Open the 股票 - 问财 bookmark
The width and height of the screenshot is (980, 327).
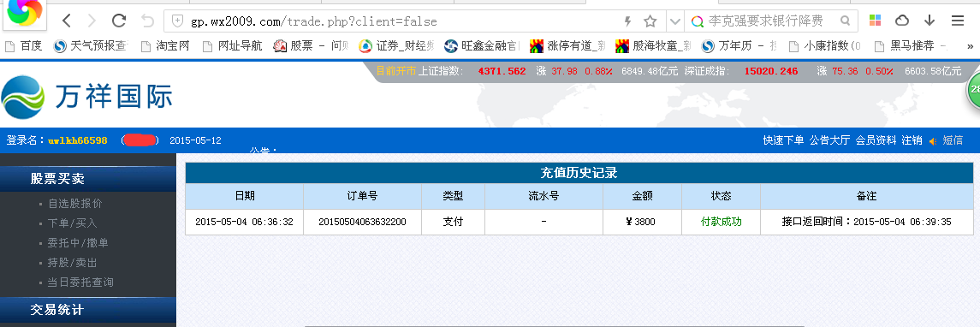(312, 45)
